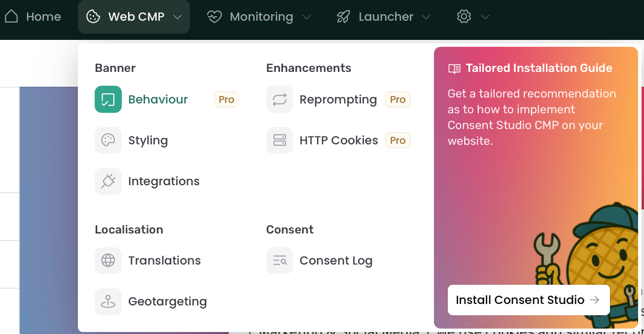Click the Enhancements section heading

(x=309, y=68)
